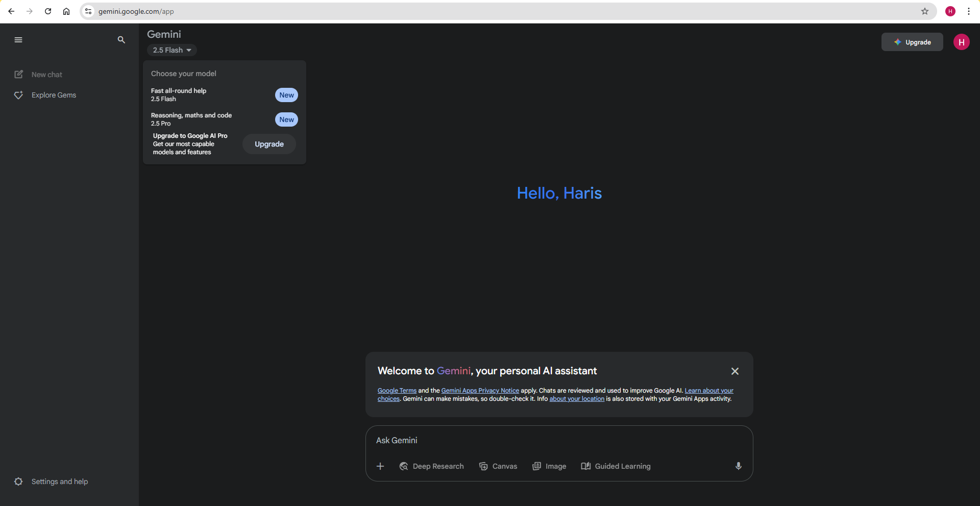Click the Hello, Haris greeting

click(x=559, y=193)
